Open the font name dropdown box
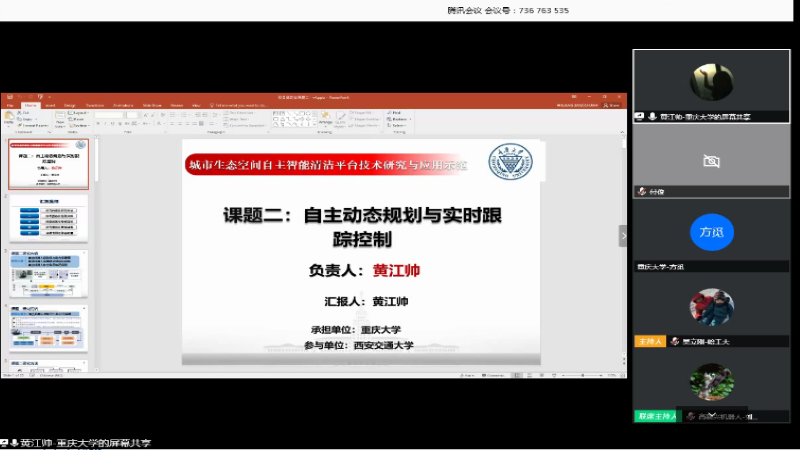The height and width of the screenshot is (450, 800). [x=112, y=113]
